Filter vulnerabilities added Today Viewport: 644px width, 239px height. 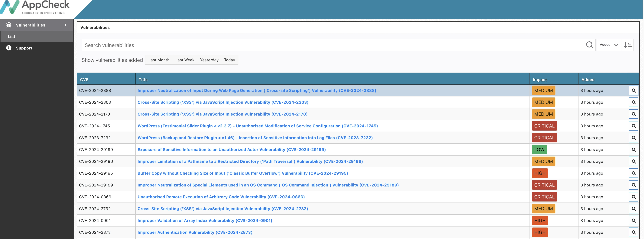(x=229, y=60)
